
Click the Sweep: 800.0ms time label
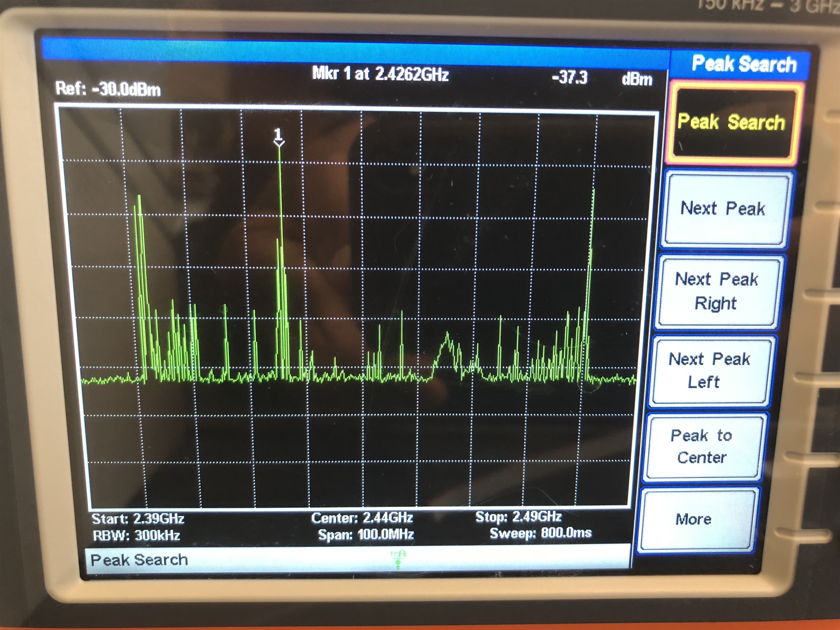[x=541, y=533]
